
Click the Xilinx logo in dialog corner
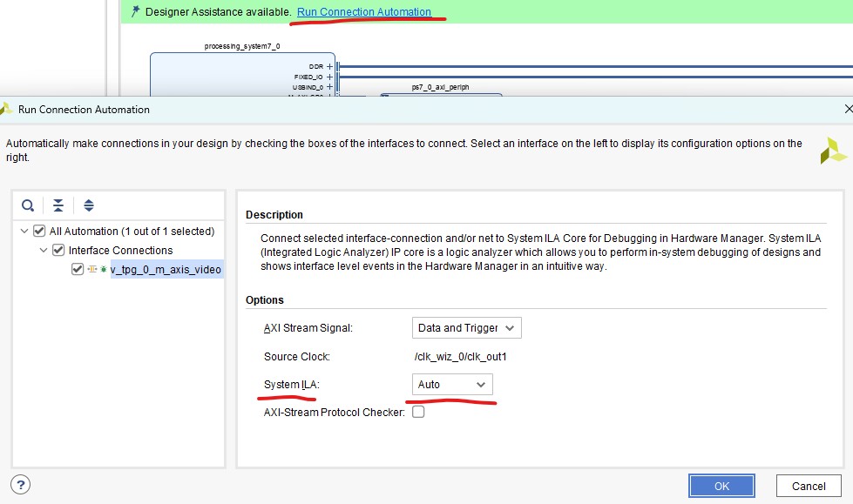tap(832, 151)
